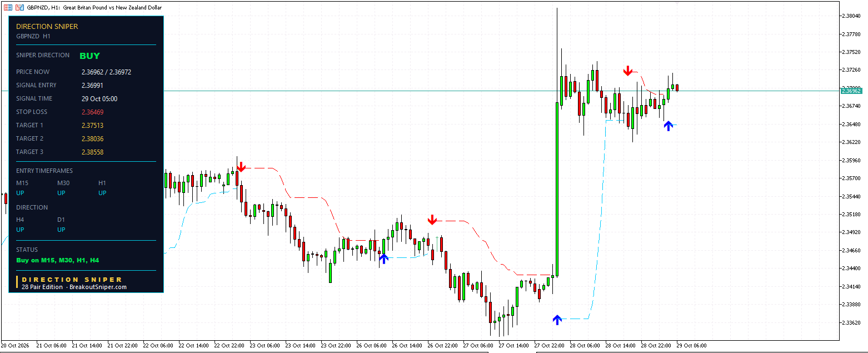
Task: Click the UP status under D1
Action: point(61,230)
